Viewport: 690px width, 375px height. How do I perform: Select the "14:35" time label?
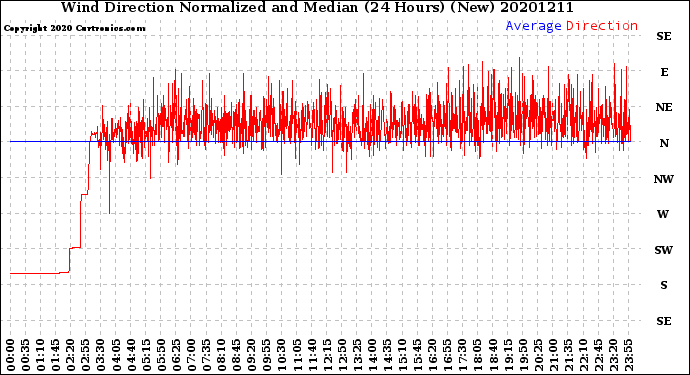[387, 355]
